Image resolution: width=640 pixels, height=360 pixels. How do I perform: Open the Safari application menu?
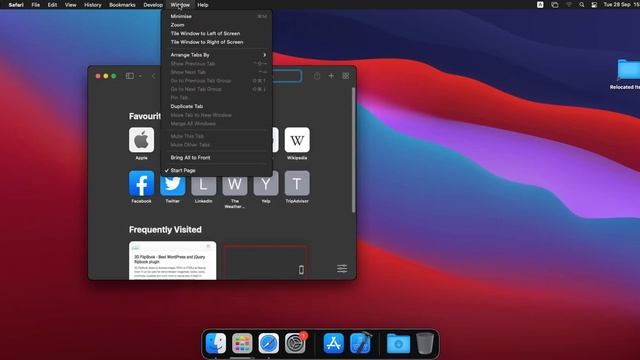pos(16,5)
